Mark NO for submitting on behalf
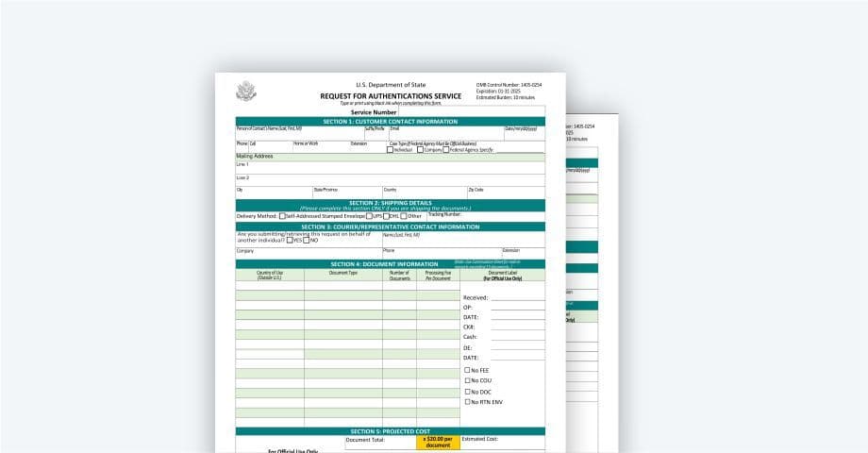 (x=306, y=241)
